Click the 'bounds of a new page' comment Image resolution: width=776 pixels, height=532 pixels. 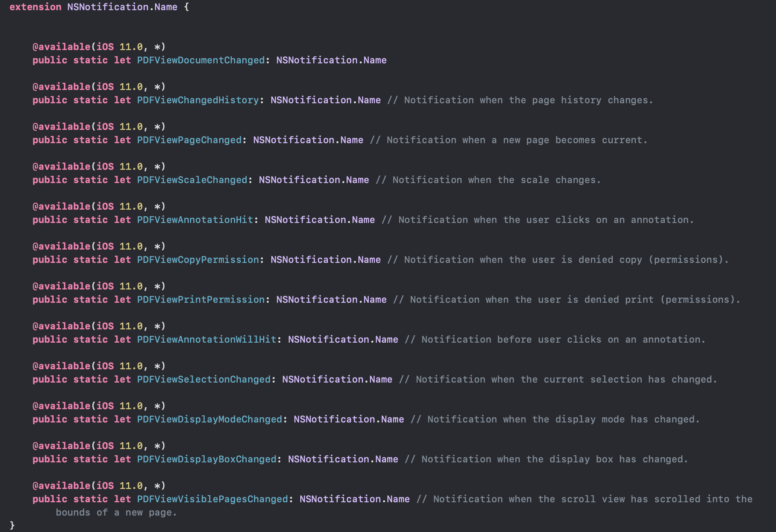click(116, 512)
